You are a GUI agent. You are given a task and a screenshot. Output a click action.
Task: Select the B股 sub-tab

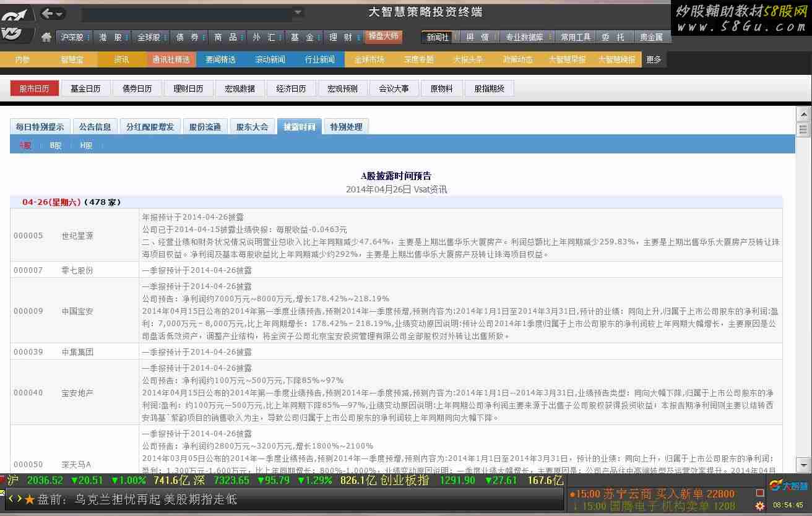pos(56,145)
